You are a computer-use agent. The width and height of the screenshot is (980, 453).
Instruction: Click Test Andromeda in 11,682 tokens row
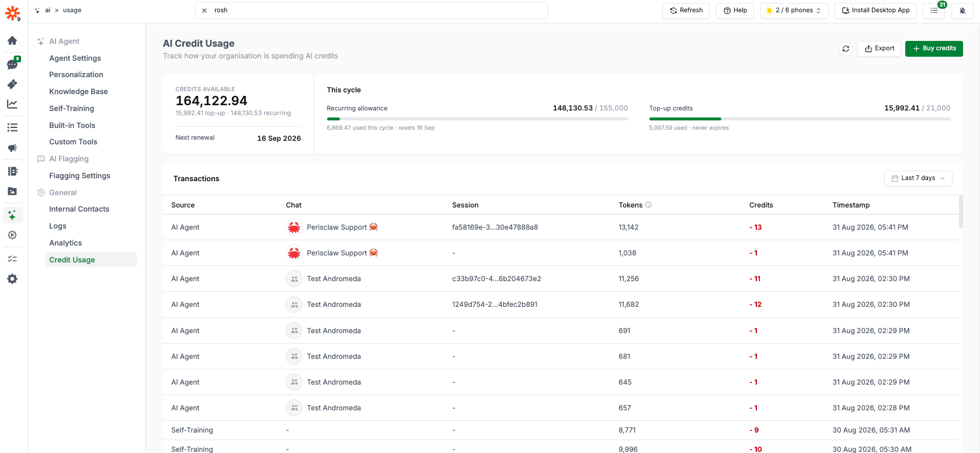click(x=334, y=305)
